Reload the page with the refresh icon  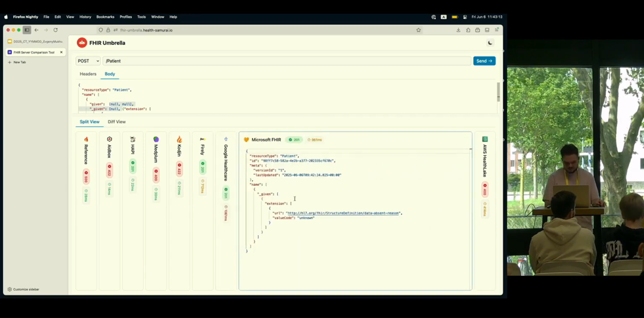click(55, 30)
